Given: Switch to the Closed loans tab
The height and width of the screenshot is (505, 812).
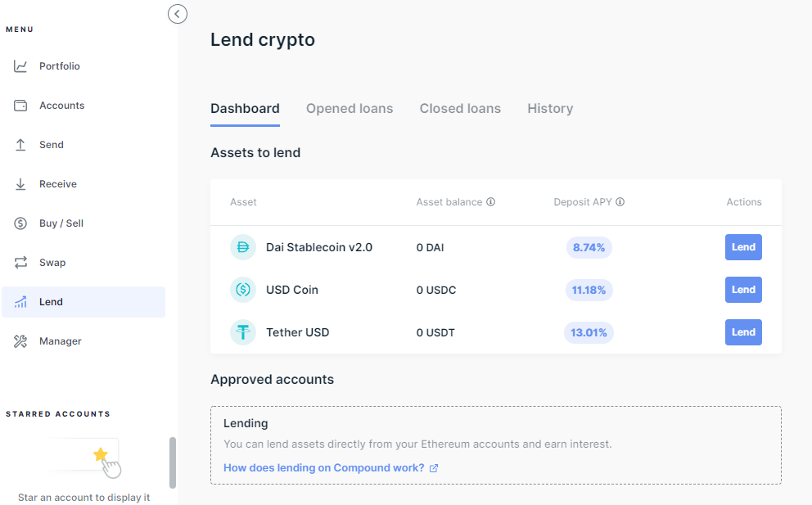Looking at the screenshot, I should (x=460, y=108).
